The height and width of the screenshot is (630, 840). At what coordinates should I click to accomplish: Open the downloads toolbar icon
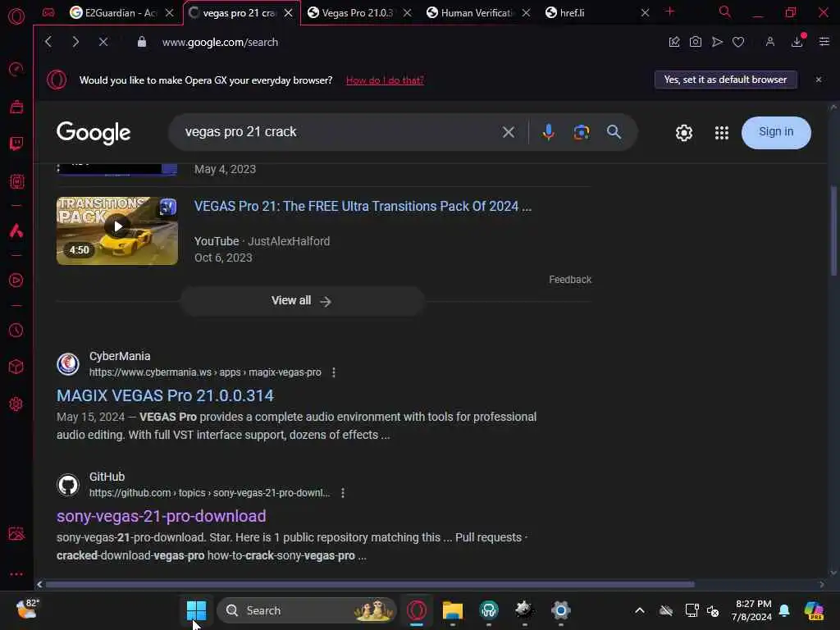pos(797,42)
